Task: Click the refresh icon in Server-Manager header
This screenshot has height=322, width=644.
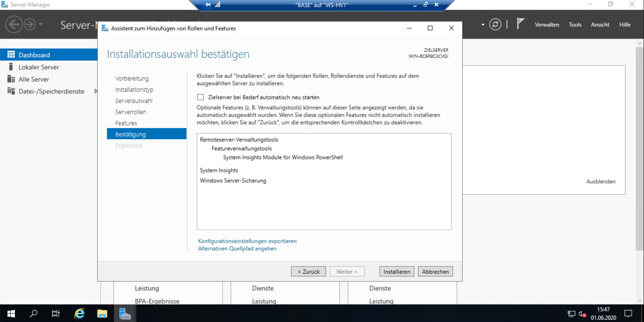Action: (495, 25)
